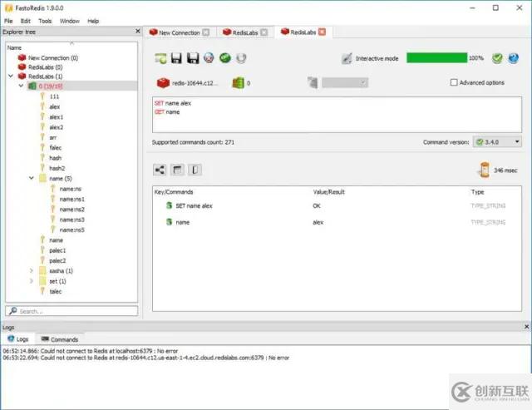Switch to tree view output icon
The height and width of the screenshot is (410, 532).
click(160, 170)
